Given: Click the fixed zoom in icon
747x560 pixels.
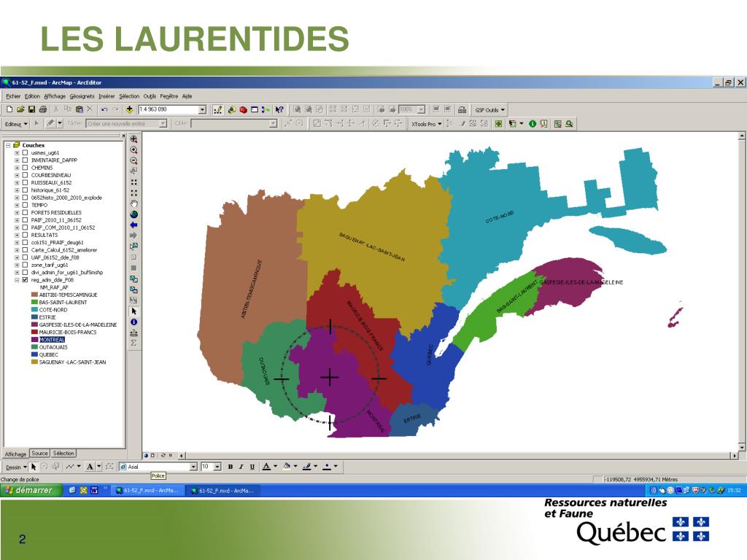Looking at the screenshot, I should [134, 182].
